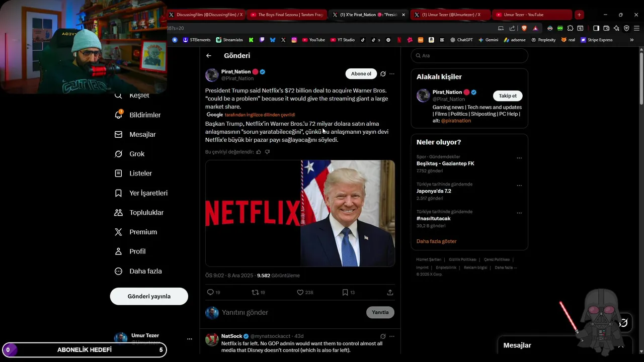This screenshot has height=362, width=644.
Task: Click the Abone ol button
Action: pyautogui.click(x=361, y=74)
